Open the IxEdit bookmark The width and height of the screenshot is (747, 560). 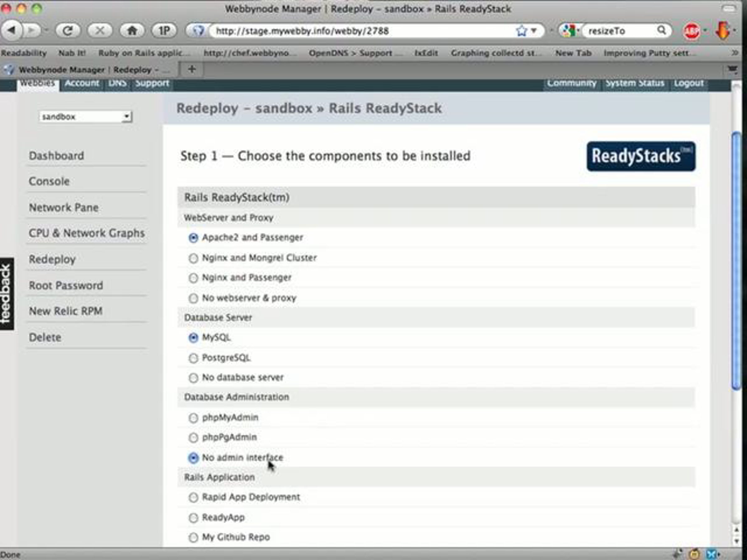[x=426, y=53]
